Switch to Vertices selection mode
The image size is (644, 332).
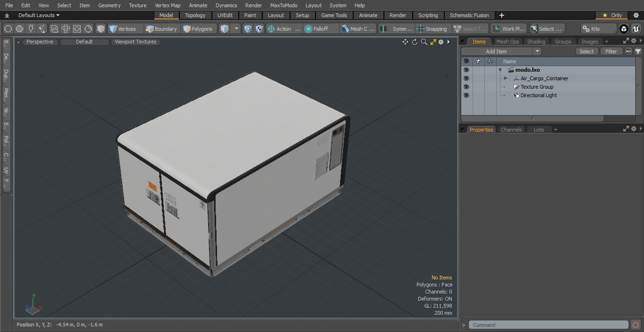[x=123, y=29]
